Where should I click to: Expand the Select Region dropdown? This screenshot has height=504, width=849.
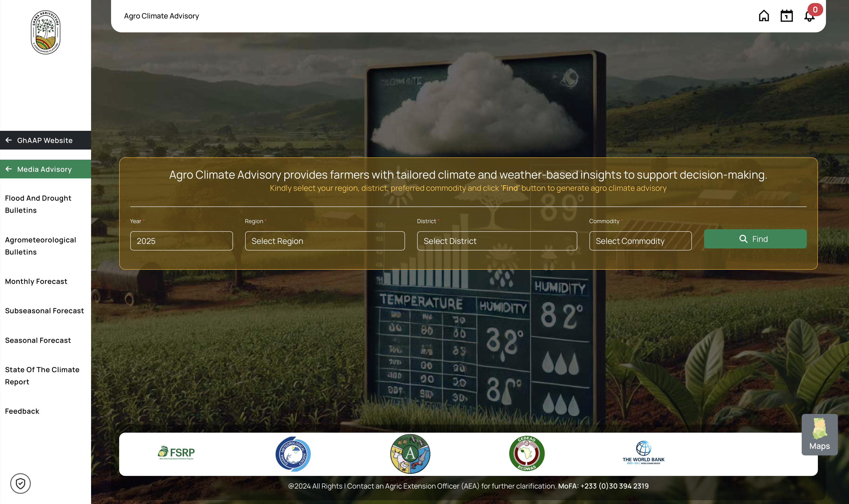click(x=325, y=241)
